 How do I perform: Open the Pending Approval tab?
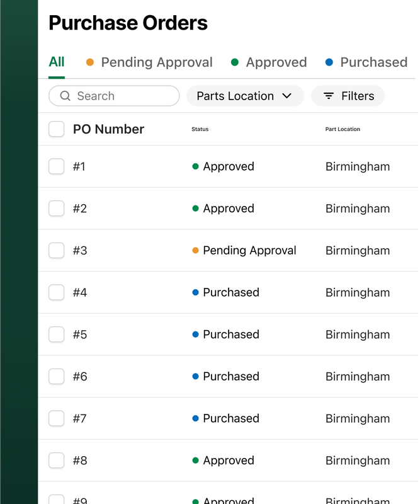(149, 62)
